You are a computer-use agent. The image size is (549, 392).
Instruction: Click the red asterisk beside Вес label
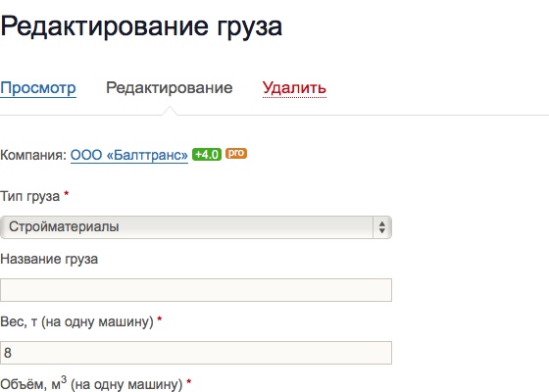click(x=159, y=318)
